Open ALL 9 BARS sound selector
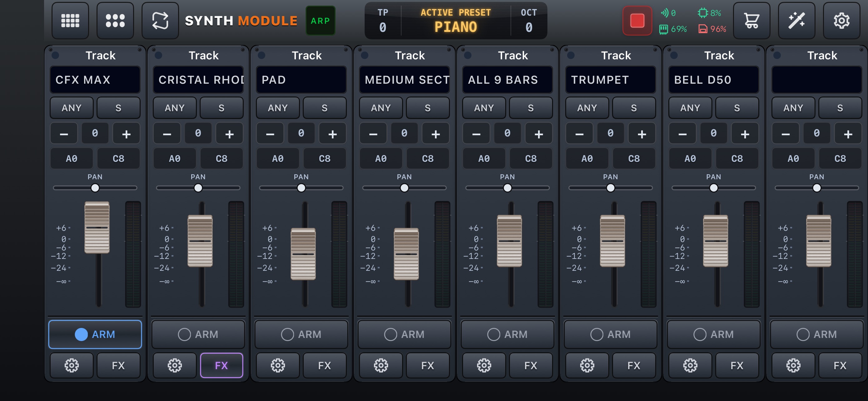Viewport: 868px width, 401px height. [x=507, y=79]
